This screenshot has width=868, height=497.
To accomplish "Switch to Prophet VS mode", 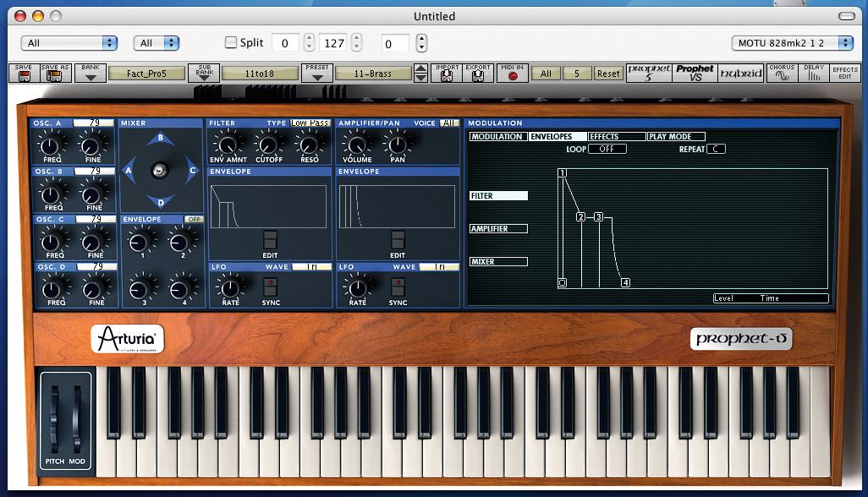I will click(x=695, y=73).
